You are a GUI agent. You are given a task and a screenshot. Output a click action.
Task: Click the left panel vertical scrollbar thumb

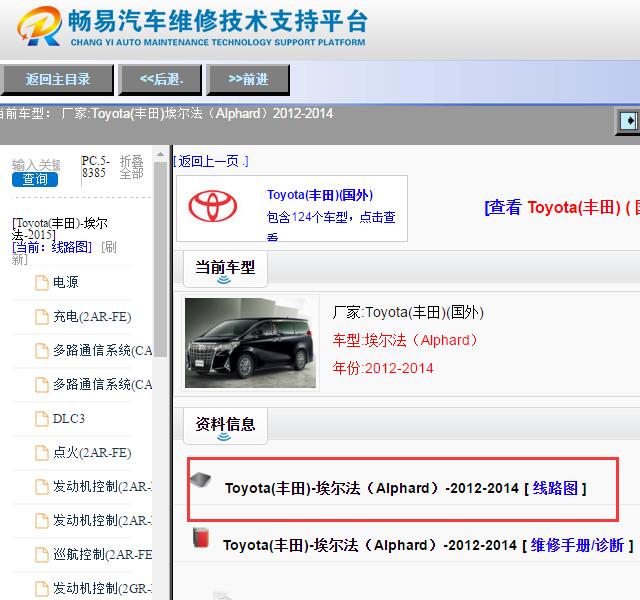point(160,259)
